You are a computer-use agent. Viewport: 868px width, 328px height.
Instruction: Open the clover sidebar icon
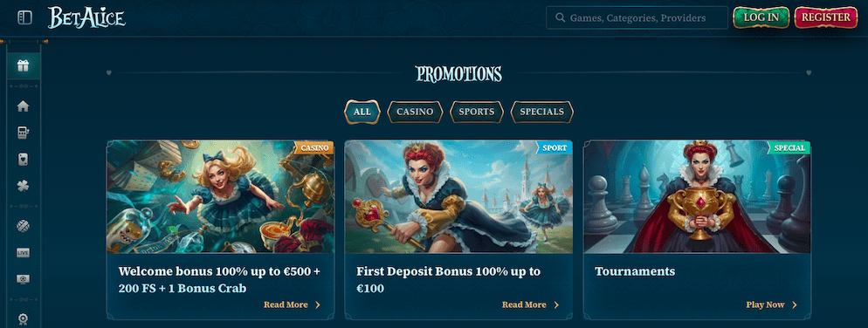click(24, 186)
